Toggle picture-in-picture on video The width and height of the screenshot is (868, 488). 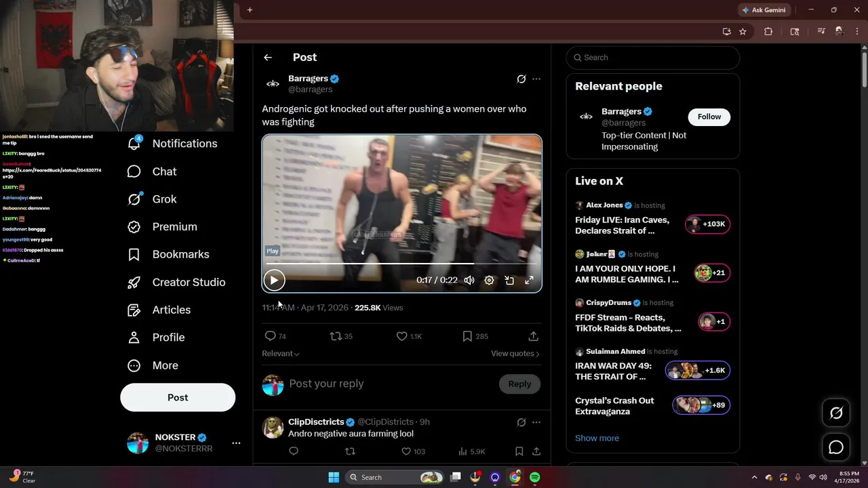click(x=509, y=280)
